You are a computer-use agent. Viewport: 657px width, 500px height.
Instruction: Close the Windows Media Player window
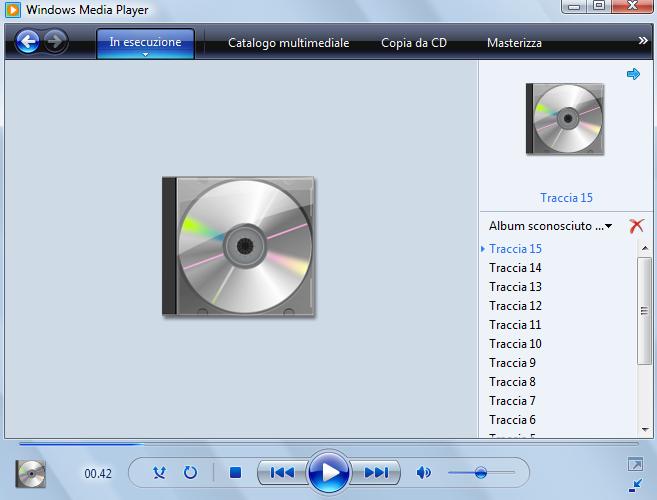pyautogui.click(x=632, y=7)
